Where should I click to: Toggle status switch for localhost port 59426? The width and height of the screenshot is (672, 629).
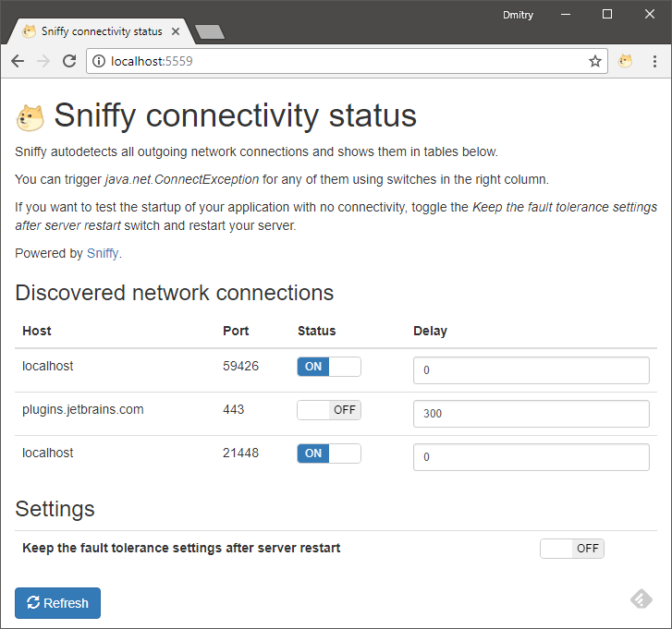tap(329, 367)
